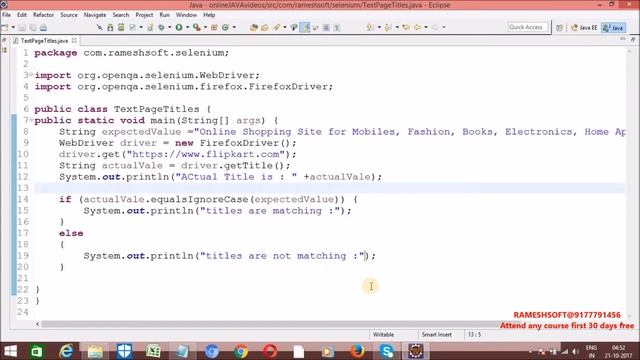Click the Last Edit Location icon
Image resolution: width=640 pixels, height=360 pixels.
406,27
